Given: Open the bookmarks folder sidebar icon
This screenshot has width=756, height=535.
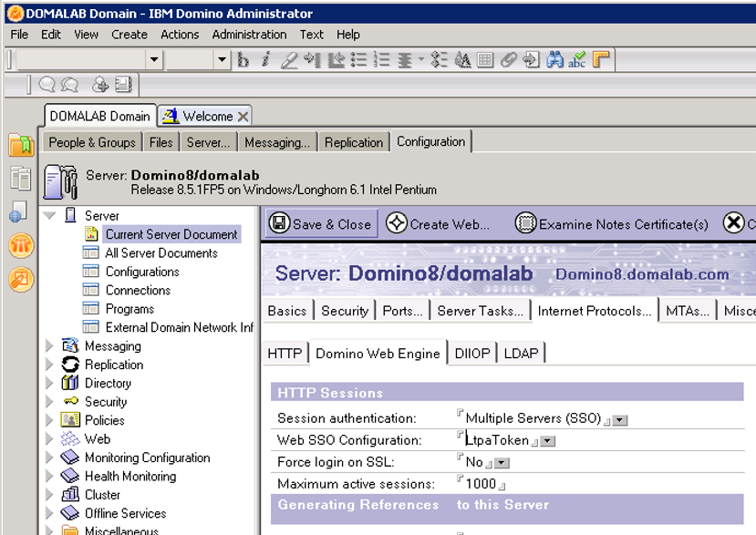Looking at the screenshot, I should [x=21, y=145].
